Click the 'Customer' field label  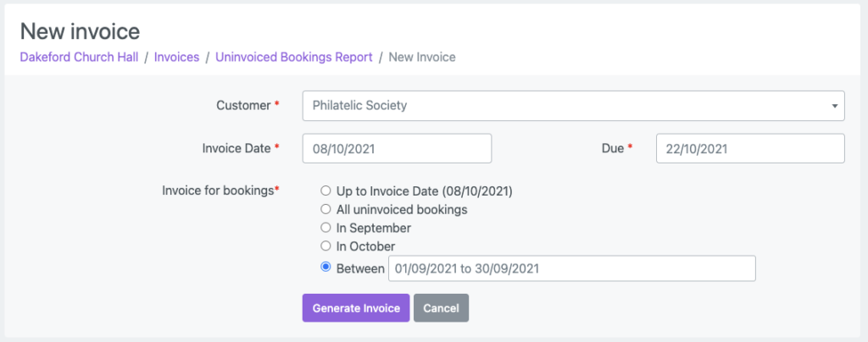coord(243,105)
